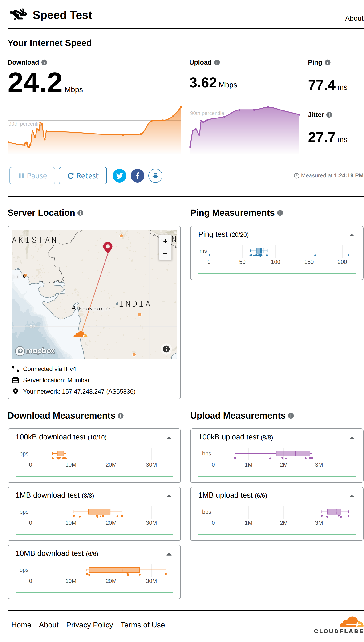Click the network address 157.47.248.247 text
Image resolution: width=364 pixels, height=642 pixels.
pos(83,391)
